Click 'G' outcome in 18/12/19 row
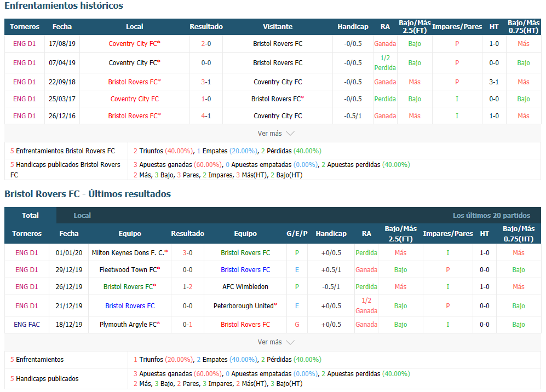This screenshot has width=546, height=392. click(x=297, y=325)
